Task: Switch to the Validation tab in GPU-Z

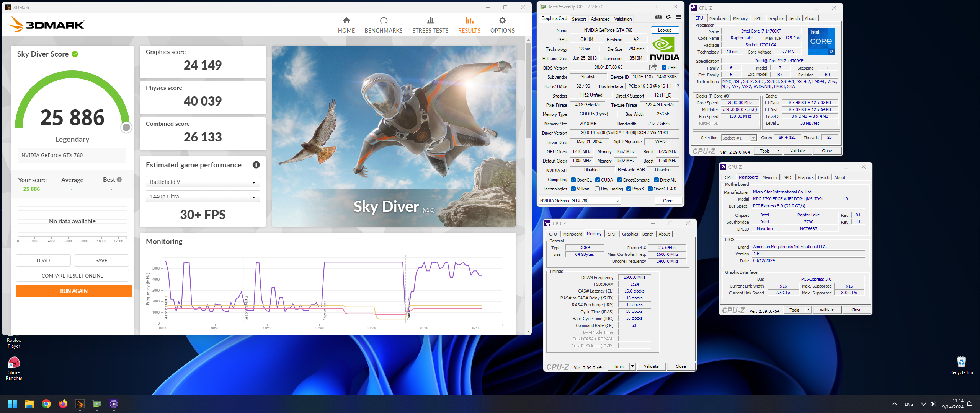Action: pyautogui.click(x=623, y=19)
